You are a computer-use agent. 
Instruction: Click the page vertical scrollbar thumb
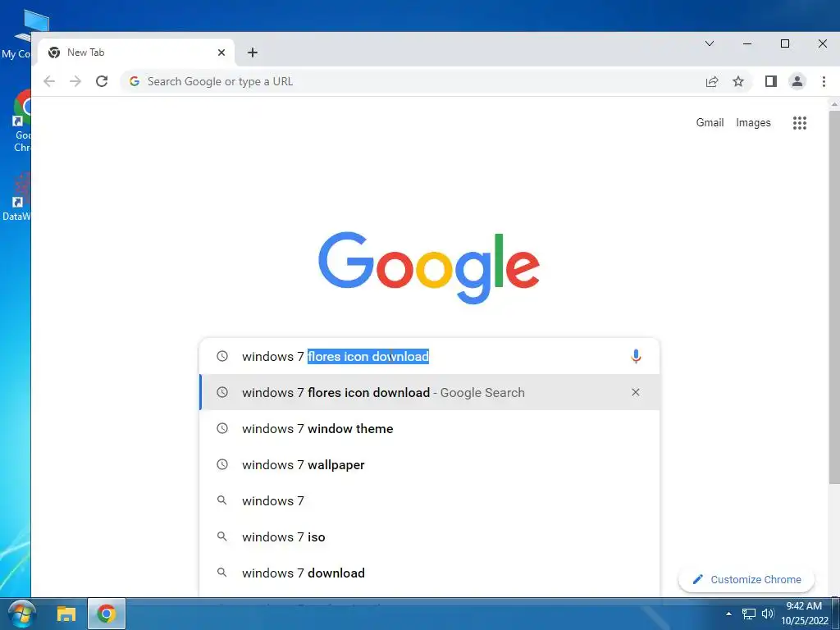[834, 296]
